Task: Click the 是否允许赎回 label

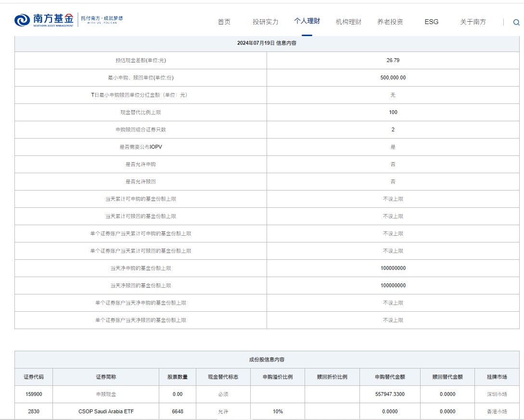Action: pyautogui.click(x=141, y=182)
